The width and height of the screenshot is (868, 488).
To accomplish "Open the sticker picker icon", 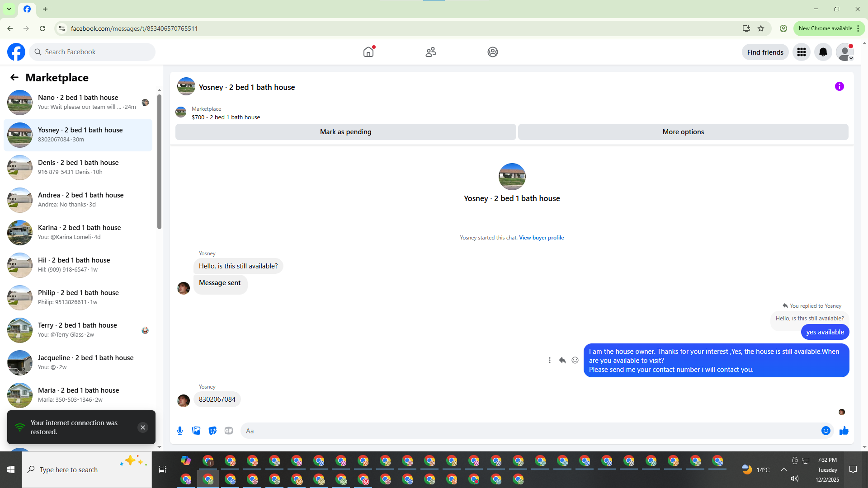I will (212, 431).
